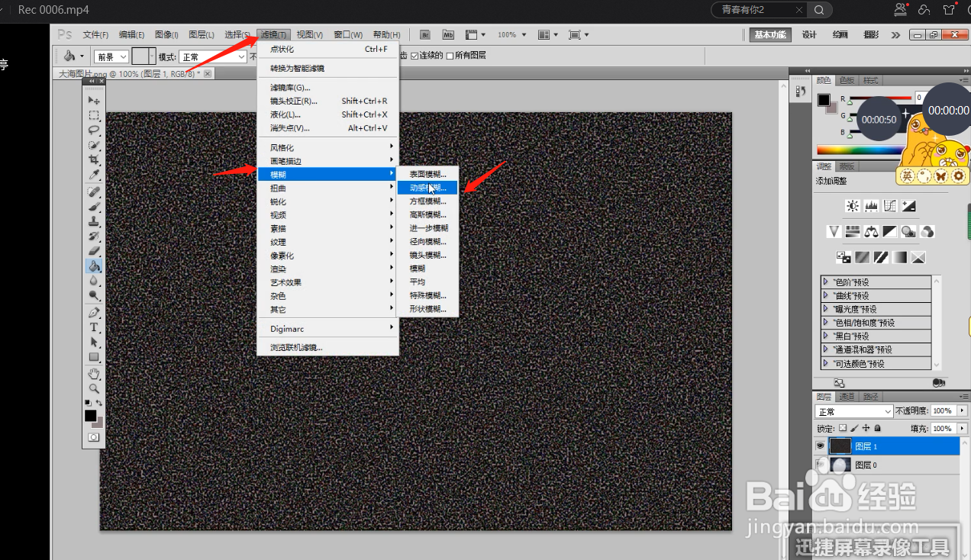Screen dimensions: 971x560
Task: Click 基本功能 workspace button
Action: tap(769, 35)
